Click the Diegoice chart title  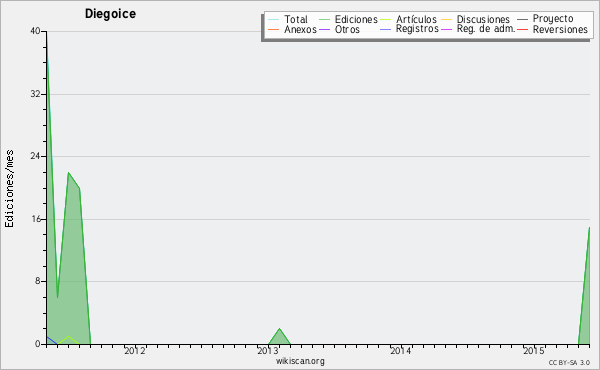coord(110,14)
